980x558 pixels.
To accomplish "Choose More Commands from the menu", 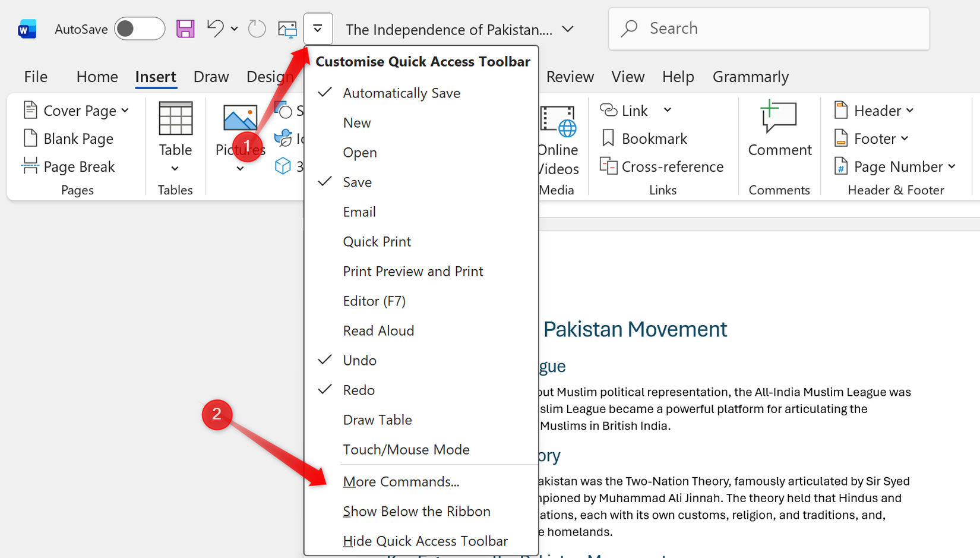I will [401, 482].
